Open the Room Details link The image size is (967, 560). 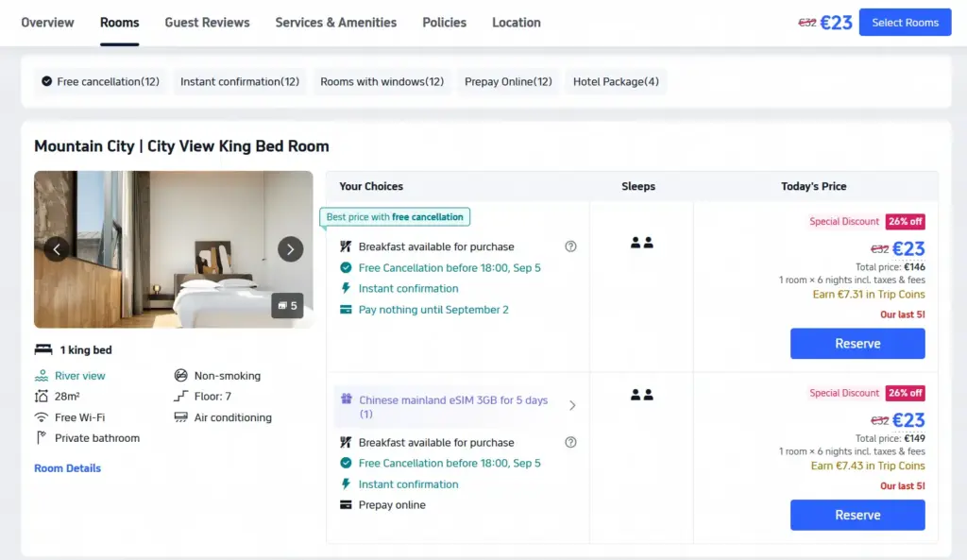pyautogui.click(x=67, y=468)
